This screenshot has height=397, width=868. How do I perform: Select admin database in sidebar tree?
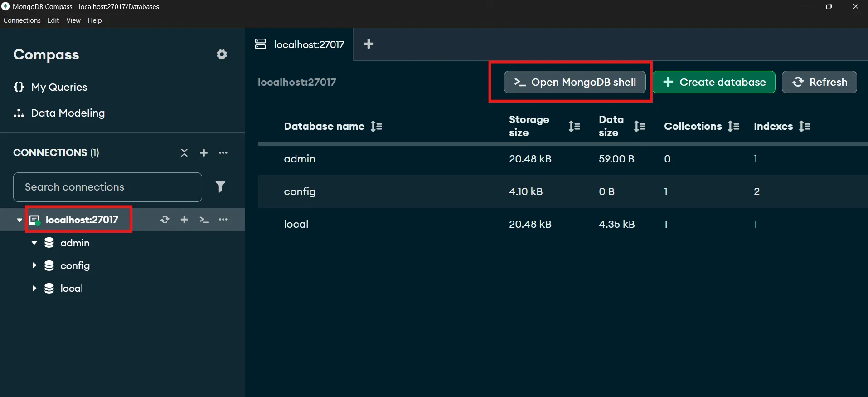click(75, 243)
